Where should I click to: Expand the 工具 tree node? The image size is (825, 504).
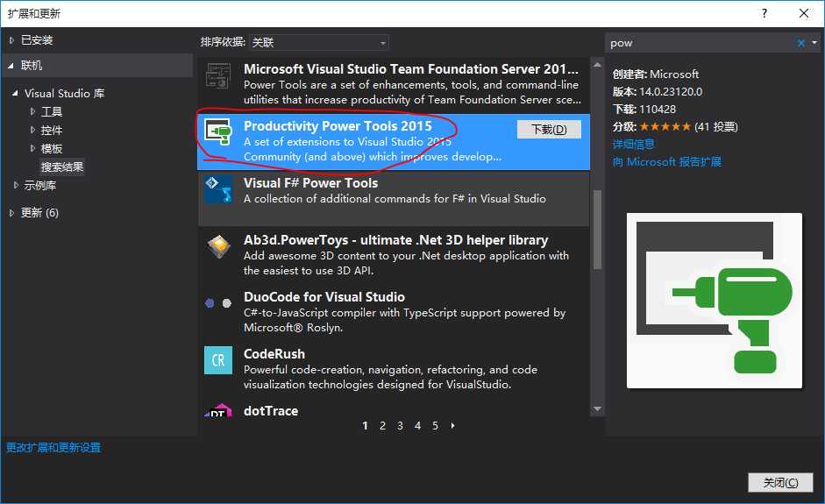point(32,111)
